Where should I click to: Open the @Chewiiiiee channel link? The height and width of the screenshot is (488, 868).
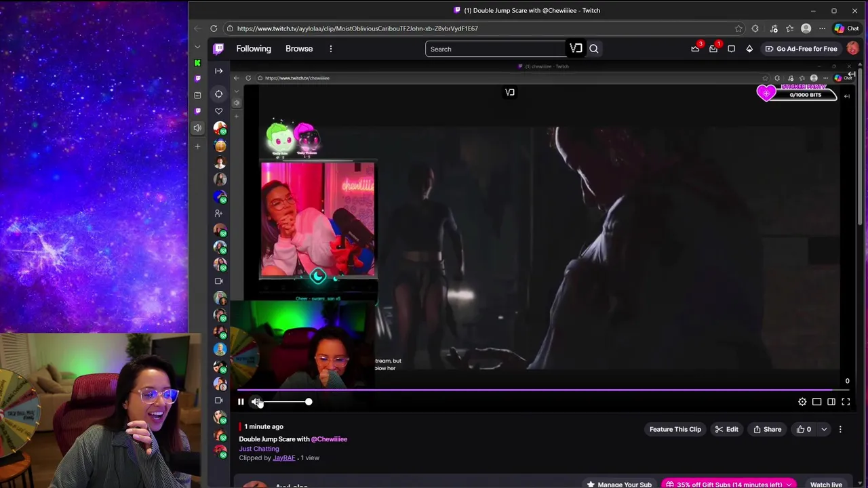[x=329, y=439]
